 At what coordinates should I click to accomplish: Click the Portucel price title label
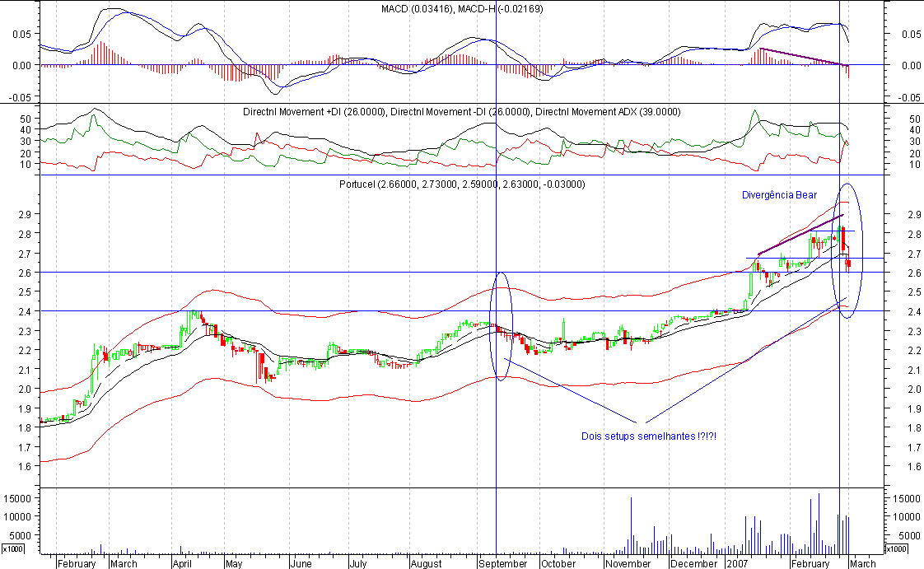(462, 184)
